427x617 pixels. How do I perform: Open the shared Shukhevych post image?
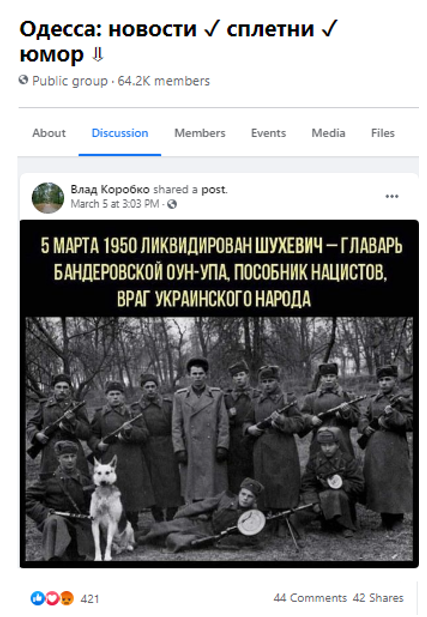219,393
